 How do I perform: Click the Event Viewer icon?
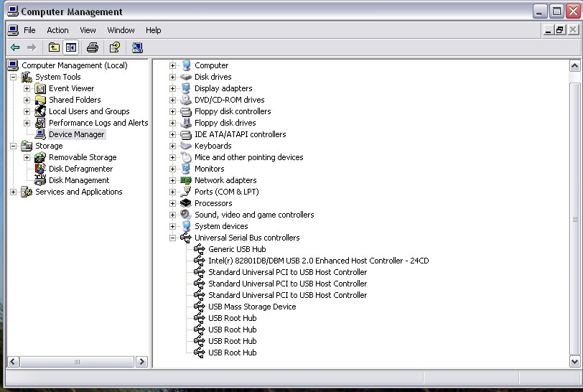pos(40,88)
